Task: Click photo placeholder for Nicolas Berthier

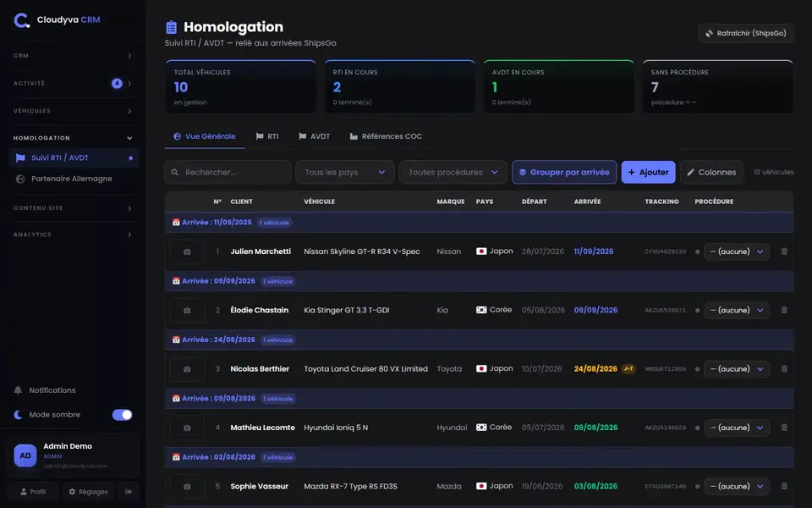Action: click(187, 368)
